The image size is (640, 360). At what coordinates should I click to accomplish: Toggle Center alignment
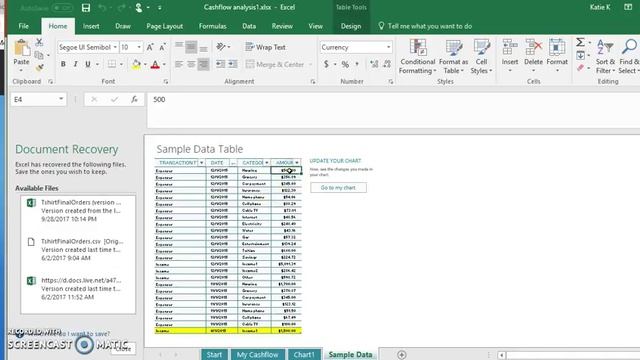click(x=191, y=64)
